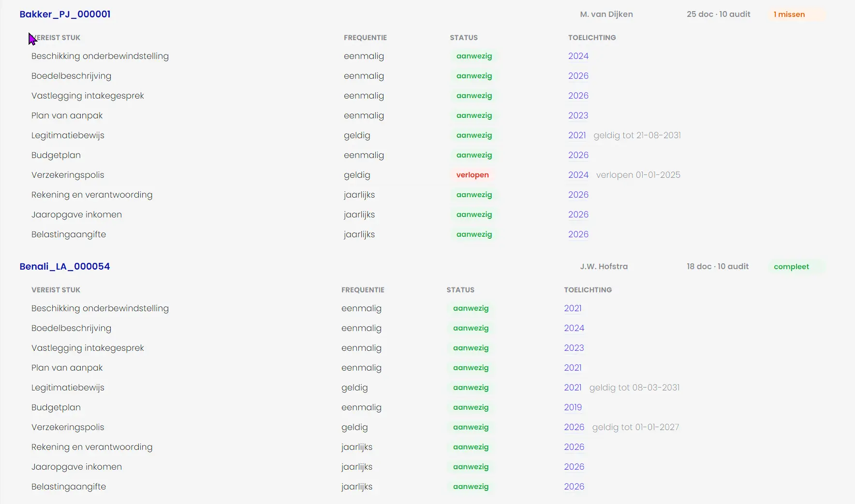
Task: Click Benali's 'aanwezig' badge for Belastingaangifte
Action: [x=471, y=487]
